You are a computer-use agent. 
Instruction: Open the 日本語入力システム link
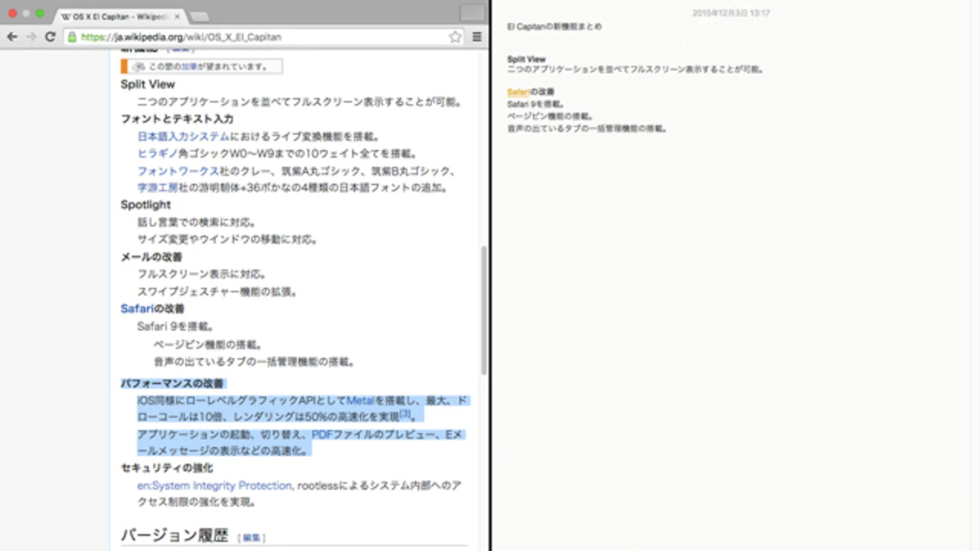click(183, 136)
